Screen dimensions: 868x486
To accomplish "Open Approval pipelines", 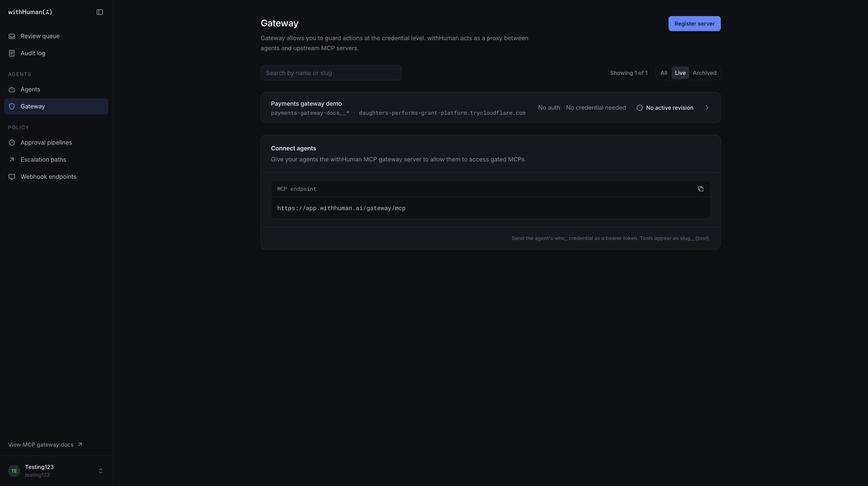I will pyautogui.click(x=56, y=143).
